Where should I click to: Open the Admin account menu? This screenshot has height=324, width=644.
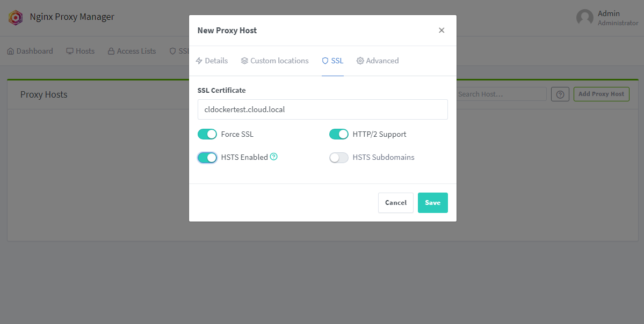(x=607, y=18)
